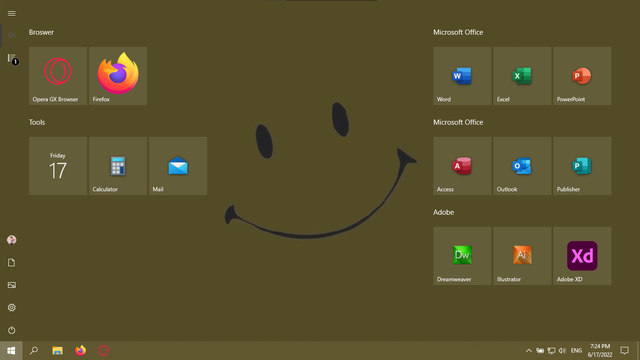Open the Opera GX Browser tile
The width and height of the screenshot is (640, 360).
58,76
